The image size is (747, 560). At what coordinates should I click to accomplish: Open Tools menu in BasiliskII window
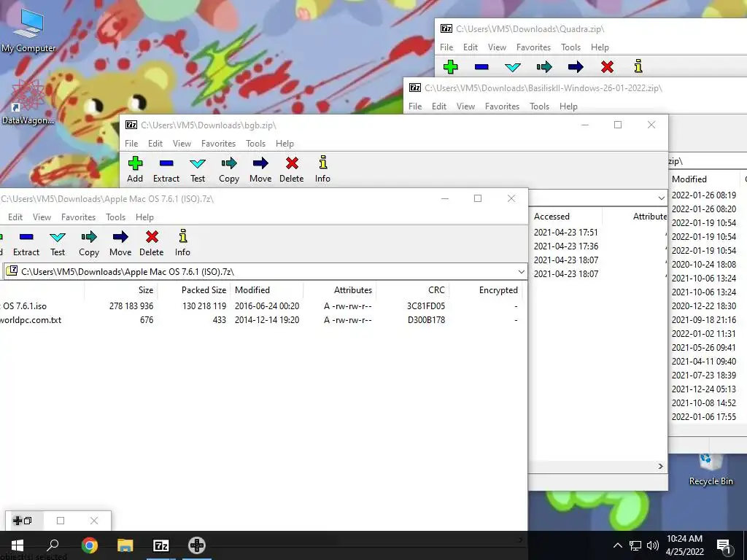[x=539, y=106]
